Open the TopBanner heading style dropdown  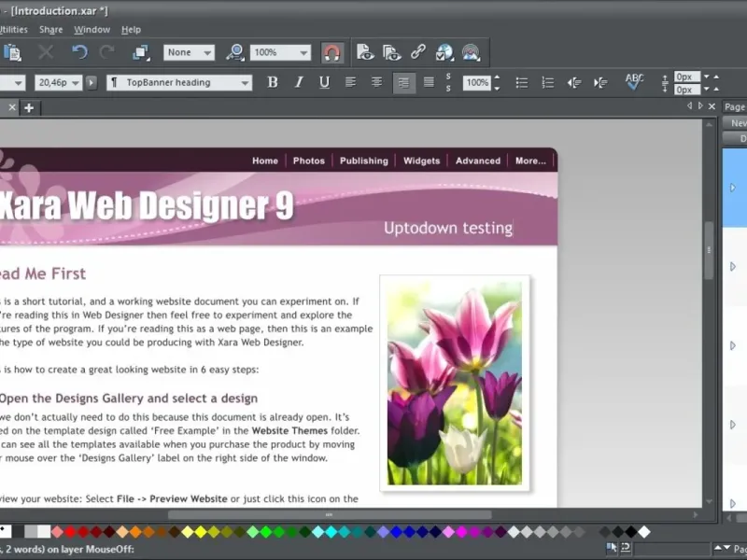(x=245, y=82)
